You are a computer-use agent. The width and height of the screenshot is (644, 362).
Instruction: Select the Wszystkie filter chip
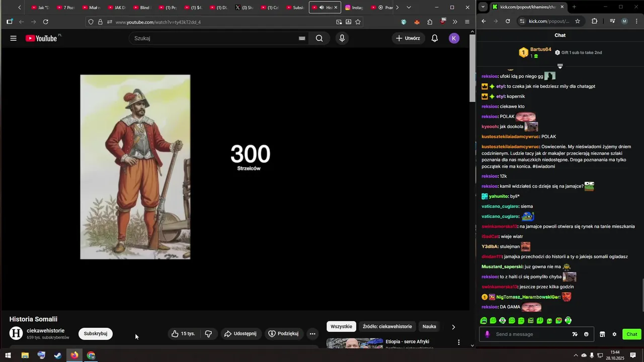[x=341, y=327]
